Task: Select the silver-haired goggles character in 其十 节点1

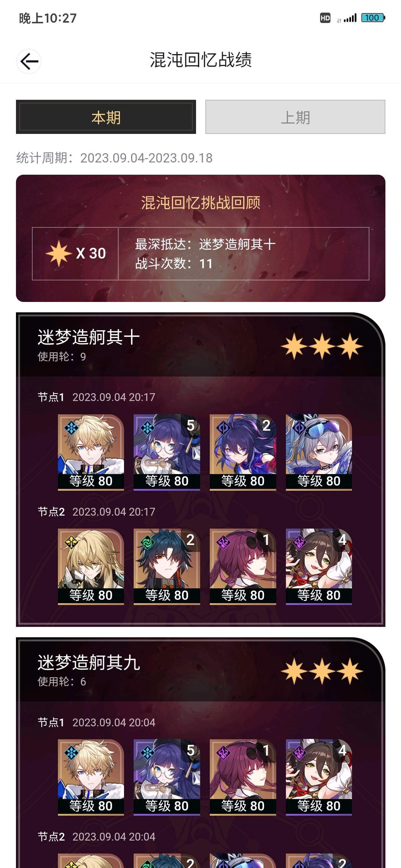Action: (319, 452)
